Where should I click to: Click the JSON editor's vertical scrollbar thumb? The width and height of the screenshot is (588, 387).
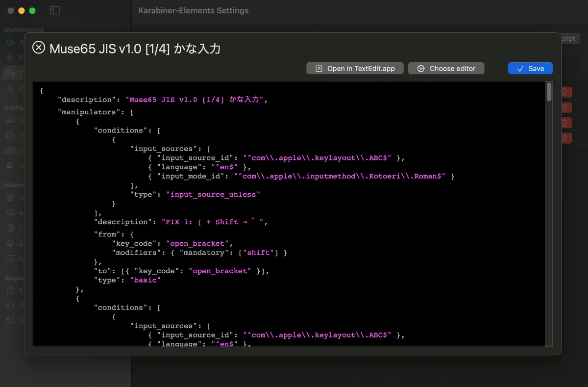(x=549, y=92)
